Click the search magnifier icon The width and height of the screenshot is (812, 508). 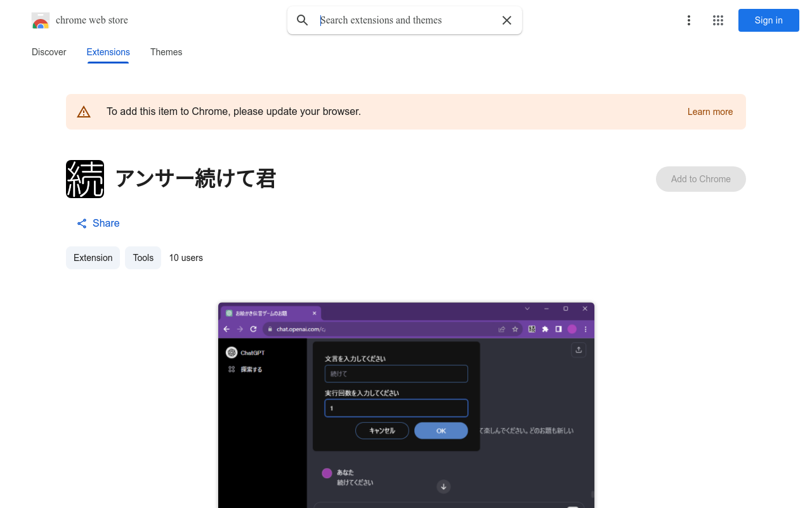click(303, 20)
